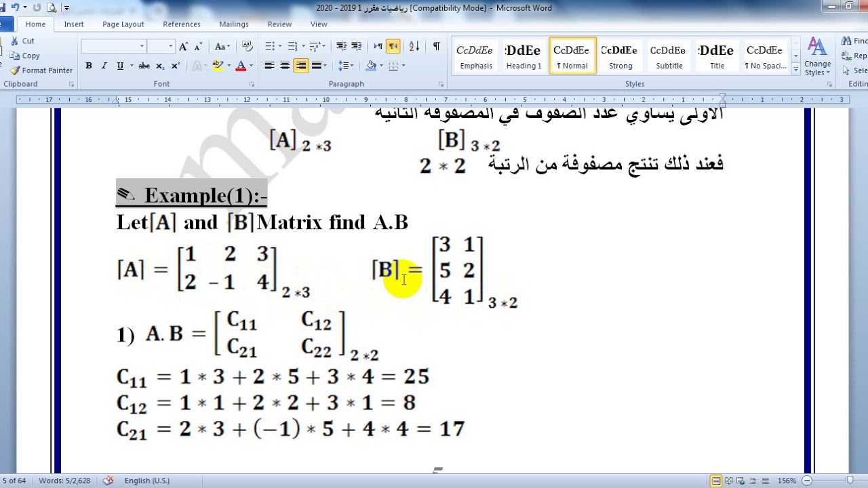The image size is (868, 488).
Task: Click the word count in status bar
Action: point(66,481)
